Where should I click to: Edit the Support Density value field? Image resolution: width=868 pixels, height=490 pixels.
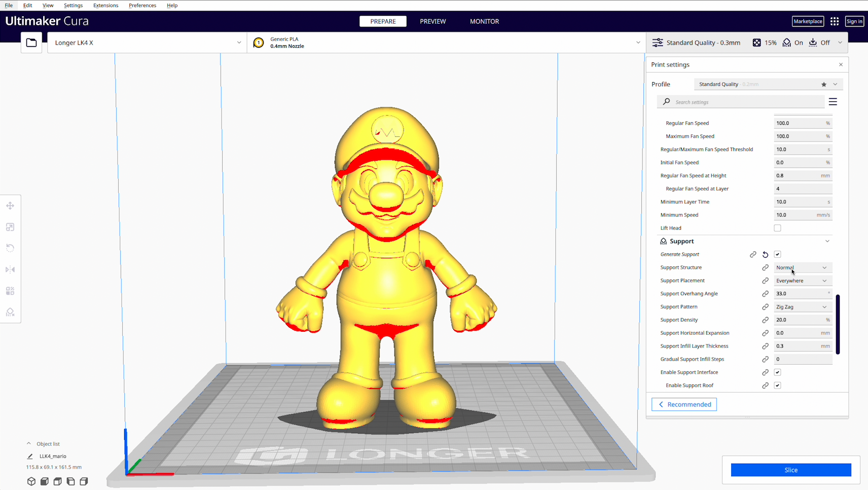click(x=803, y=320)
